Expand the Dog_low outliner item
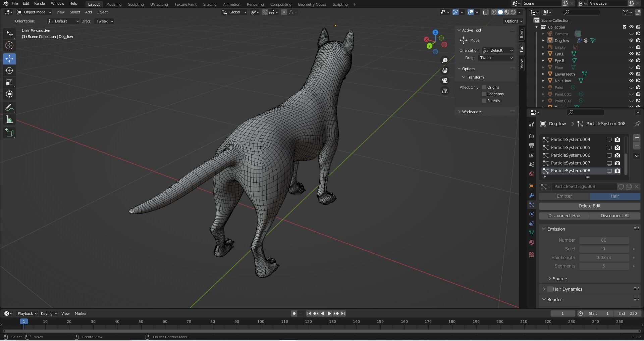644x341 pixels. click(543, 40)
